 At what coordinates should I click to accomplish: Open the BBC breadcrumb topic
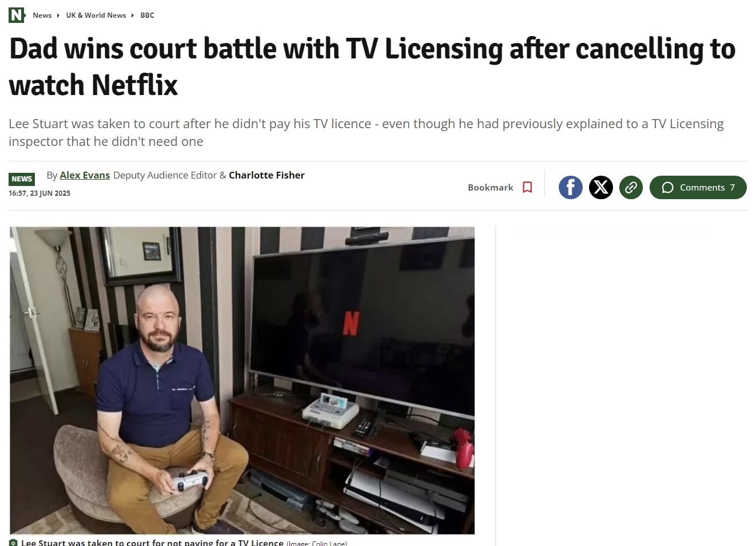pos(147,15)
